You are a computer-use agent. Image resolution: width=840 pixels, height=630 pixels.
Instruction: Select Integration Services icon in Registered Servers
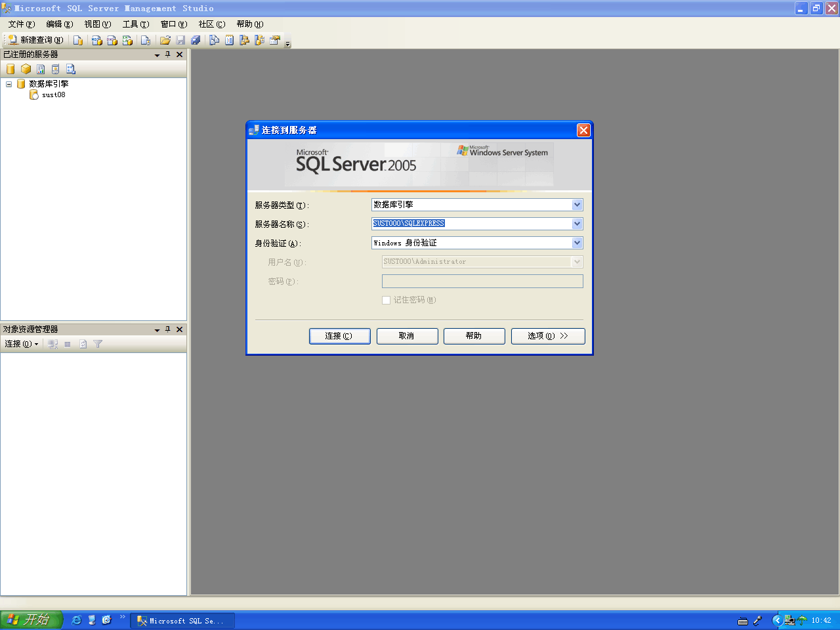71,69
